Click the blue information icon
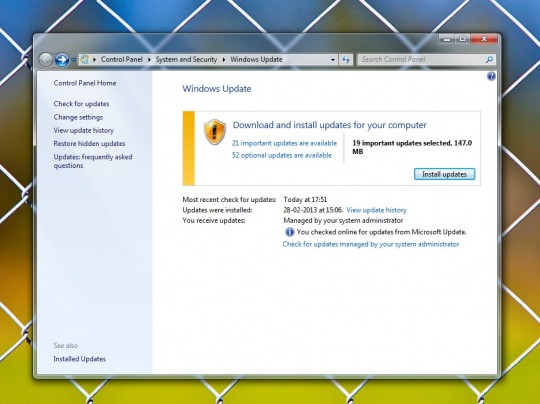 290,232
